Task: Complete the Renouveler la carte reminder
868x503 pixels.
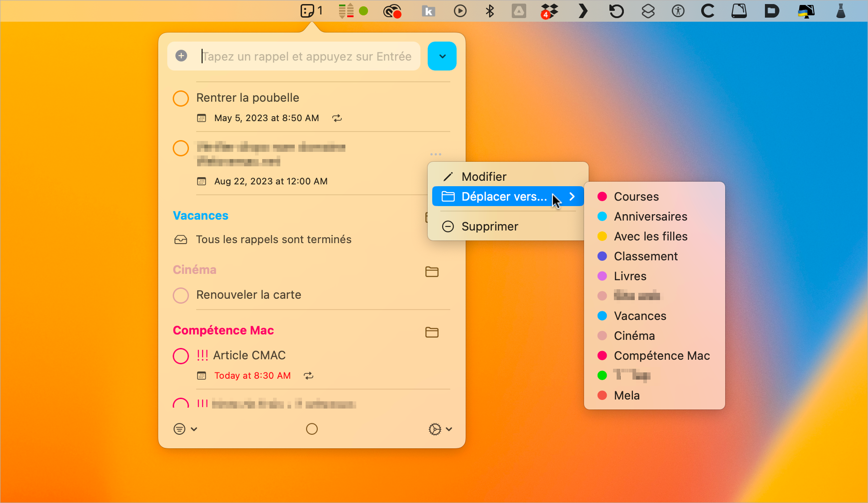Action: (181, 295)
